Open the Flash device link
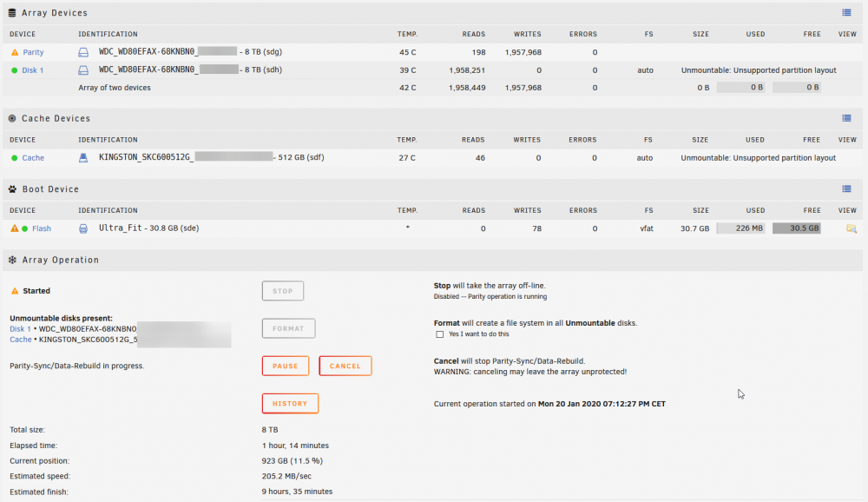 (42, 228)
